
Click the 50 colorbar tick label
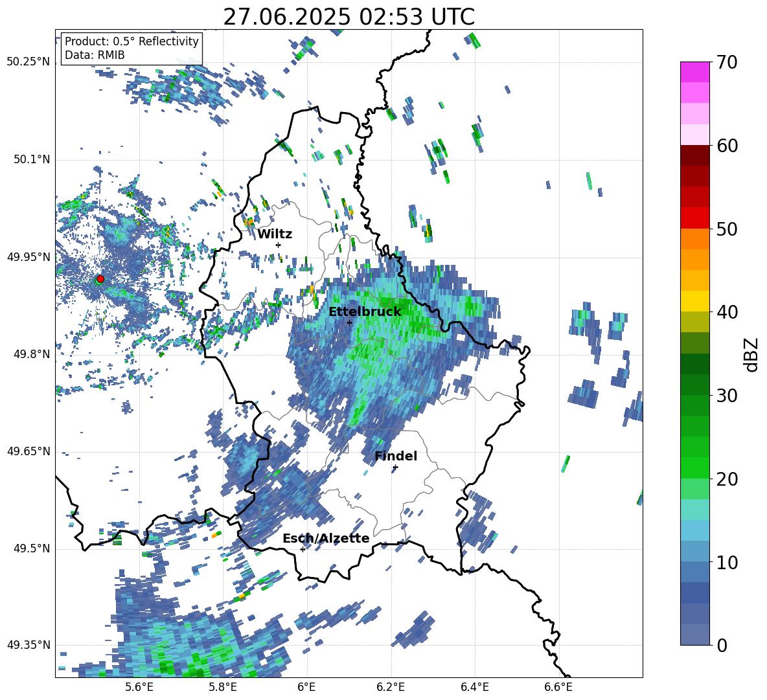point(727,229)
